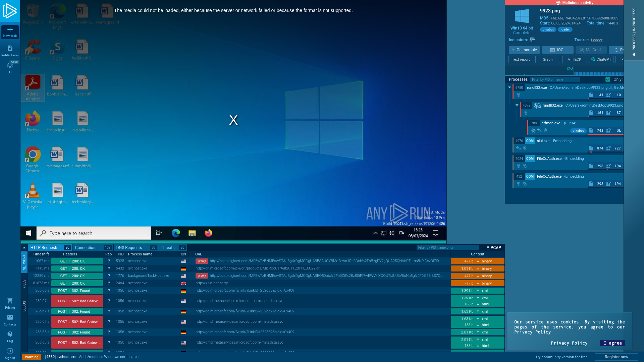This screenshot has width=644, height=362.
Task: Select the DNS Requests tab
Action: click(x=129, y=247)
